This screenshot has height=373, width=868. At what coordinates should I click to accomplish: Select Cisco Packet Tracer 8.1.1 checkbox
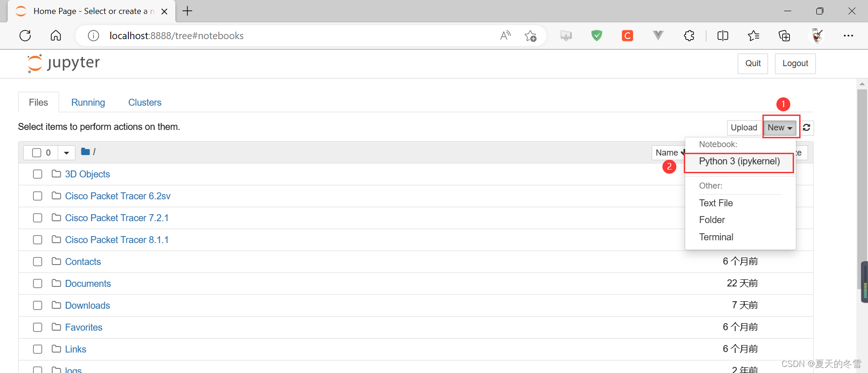coord(38,240)
